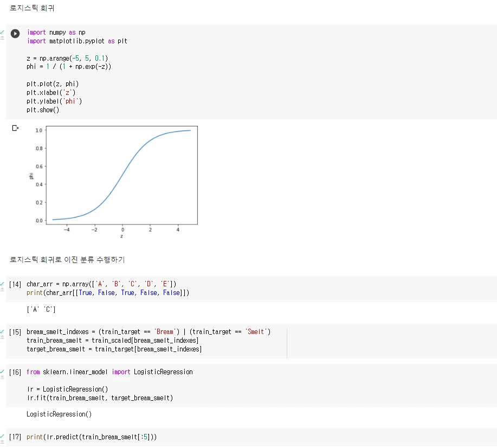Place cursor on the plt.show() line
The height and width of the screenshot is (448, 497).
click(43, 110)
